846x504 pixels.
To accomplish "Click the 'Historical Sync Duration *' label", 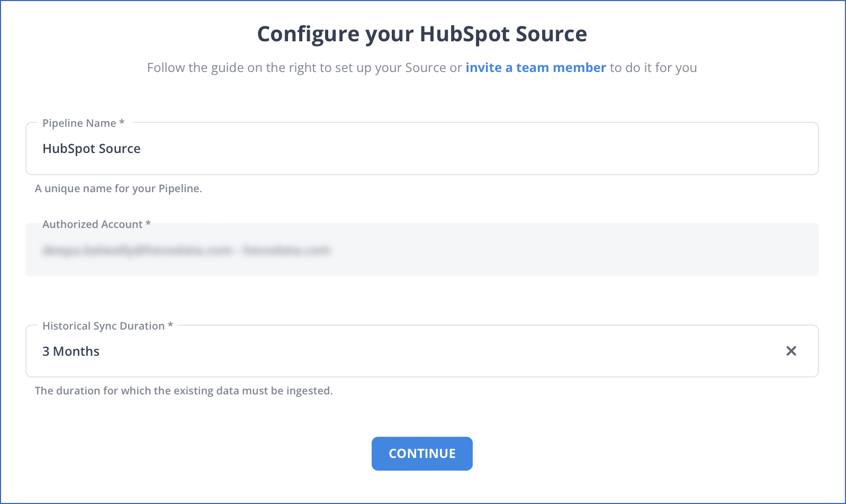I will pos(108,326).
